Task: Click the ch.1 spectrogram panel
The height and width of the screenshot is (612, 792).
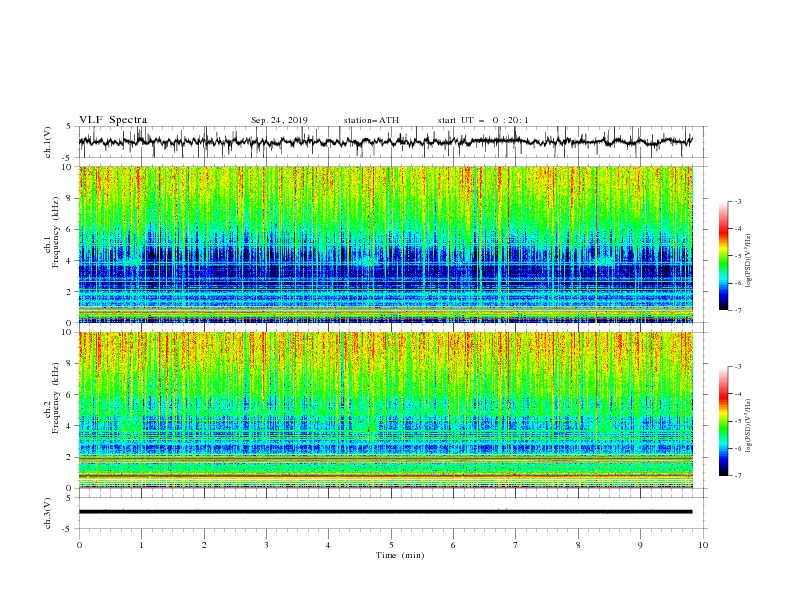Action: click(x=385, y=244)
